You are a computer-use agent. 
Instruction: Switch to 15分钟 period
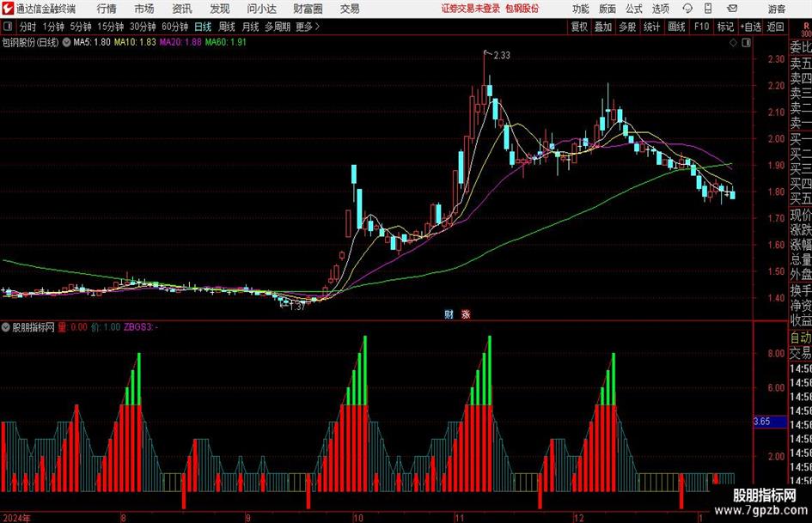(x=110, y=27)
